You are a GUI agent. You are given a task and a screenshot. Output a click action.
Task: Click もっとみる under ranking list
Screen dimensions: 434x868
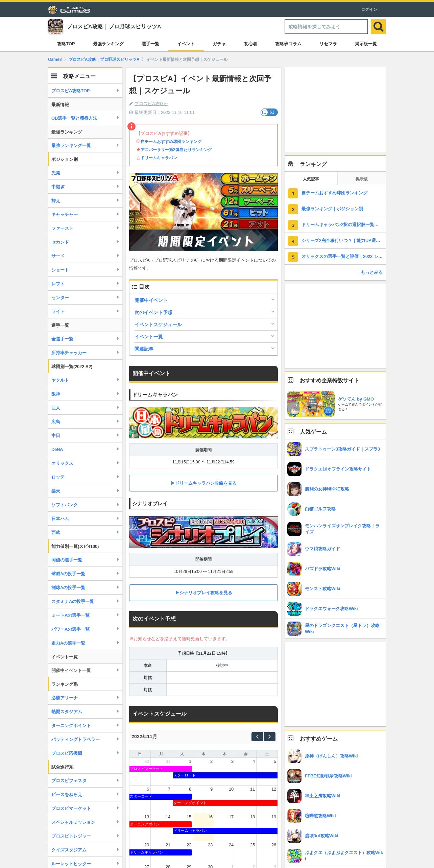point(372,272)
